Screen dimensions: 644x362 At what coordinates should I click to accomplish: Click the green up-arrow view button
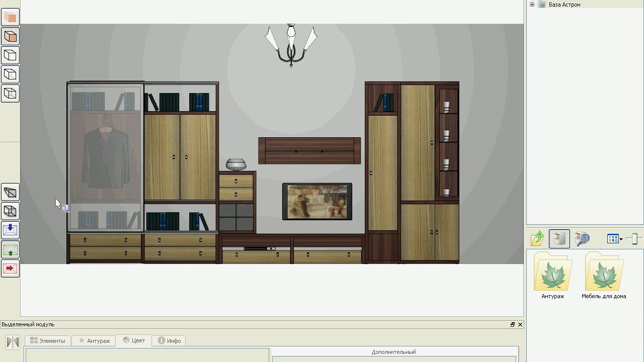coord(10,249)
